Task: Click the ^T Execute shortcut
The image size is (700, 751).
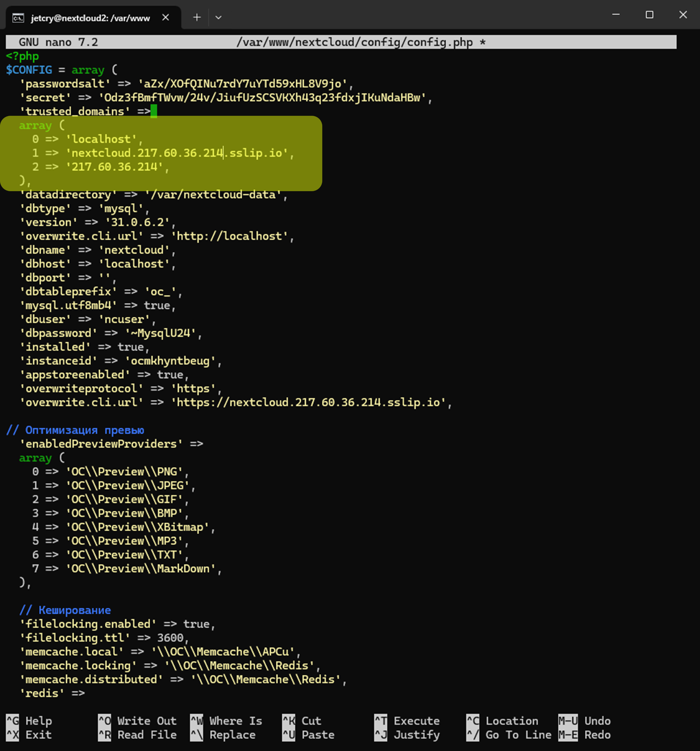Action: [407, 721]
